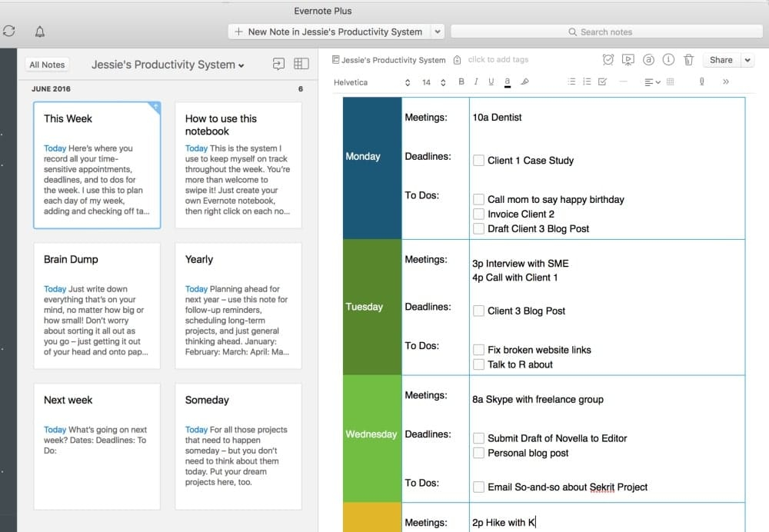
Task: Click the notebook name link above the note
Action: tap(393, 60)
